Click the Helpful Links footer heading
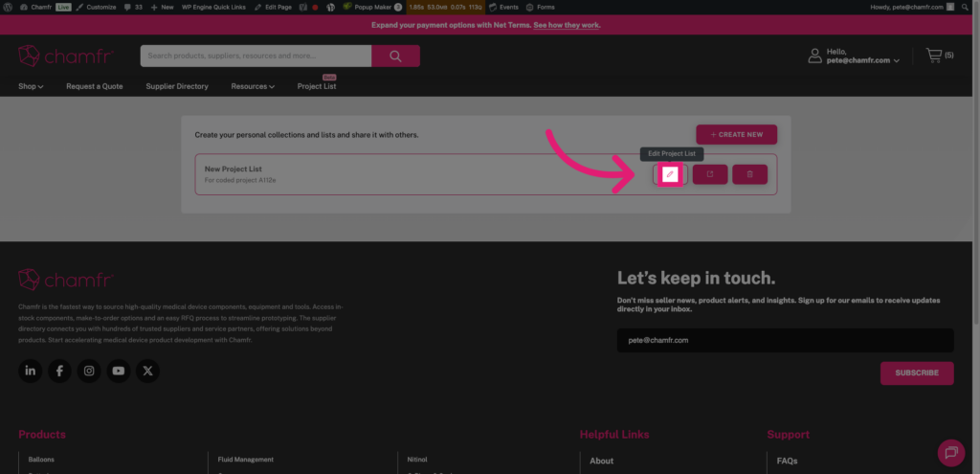The height and width of the screenshot is (474, 980). pos(614,435)
